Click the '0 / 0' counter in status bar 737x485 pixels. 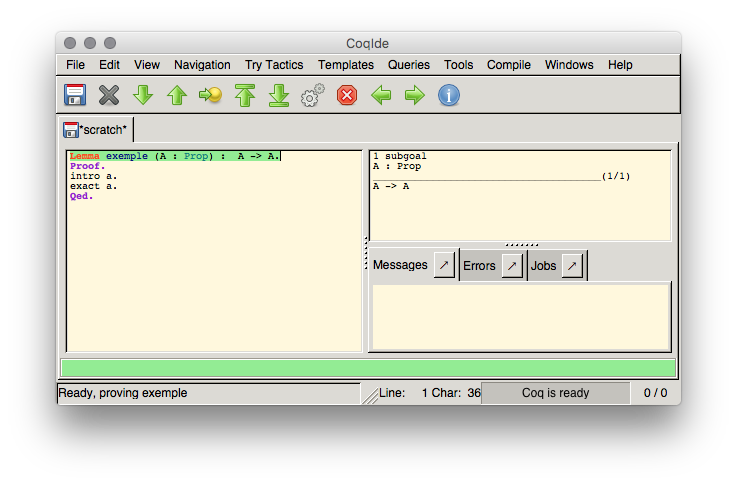coord(655,393)
